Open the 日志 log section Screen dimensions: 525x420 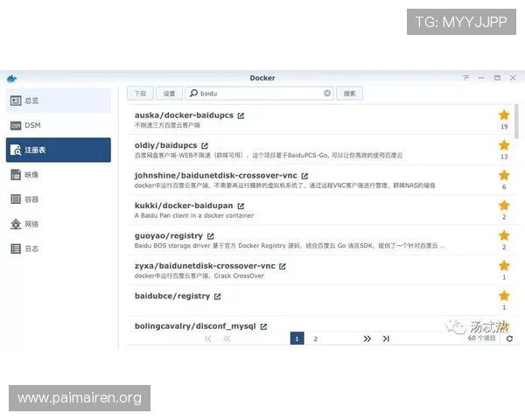[59, 248]
